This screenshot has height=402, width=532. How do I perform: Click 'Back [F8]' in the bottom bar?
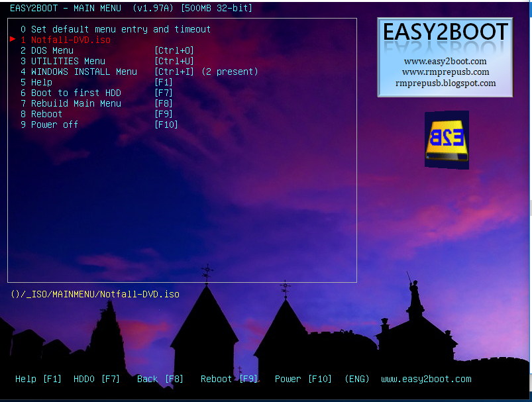[160, 379]
